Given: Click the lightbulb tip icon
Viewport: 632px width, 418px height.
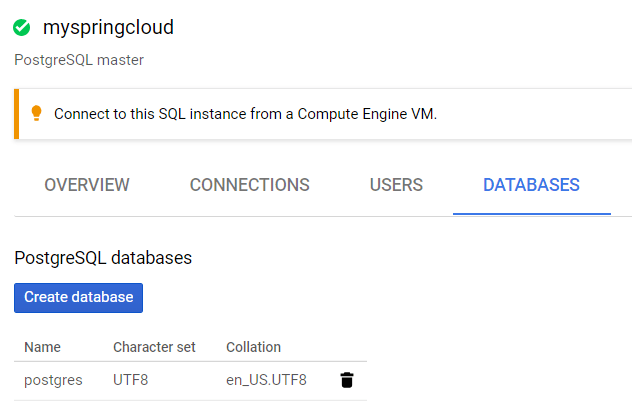Looking at the screenshot, I should [x=37, y=113].
